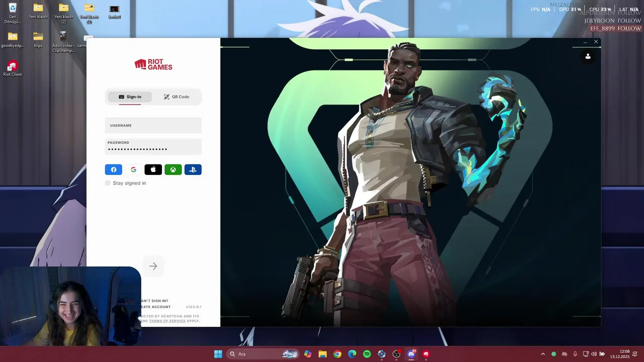Open Spotify from the taskbar
Image resolution: width=644 pixels, height=362 pixels.
click(367, 354)
